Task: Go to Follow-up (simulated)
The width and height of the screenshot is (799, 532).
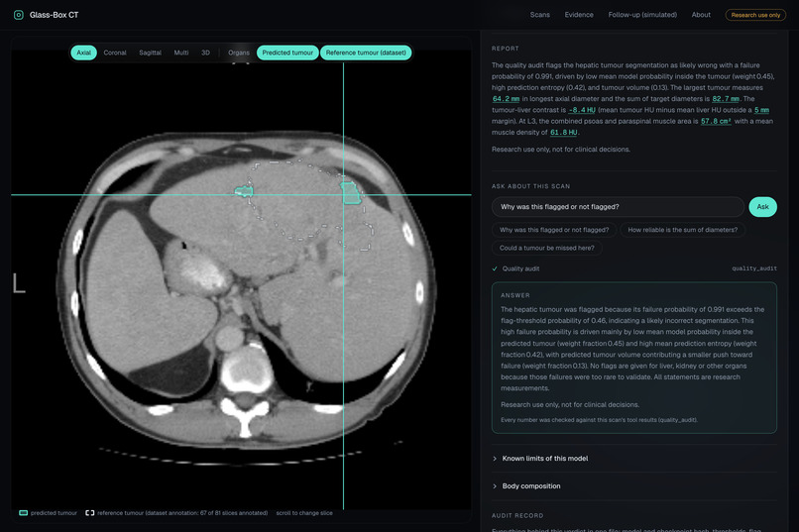Action: (642, 15)
